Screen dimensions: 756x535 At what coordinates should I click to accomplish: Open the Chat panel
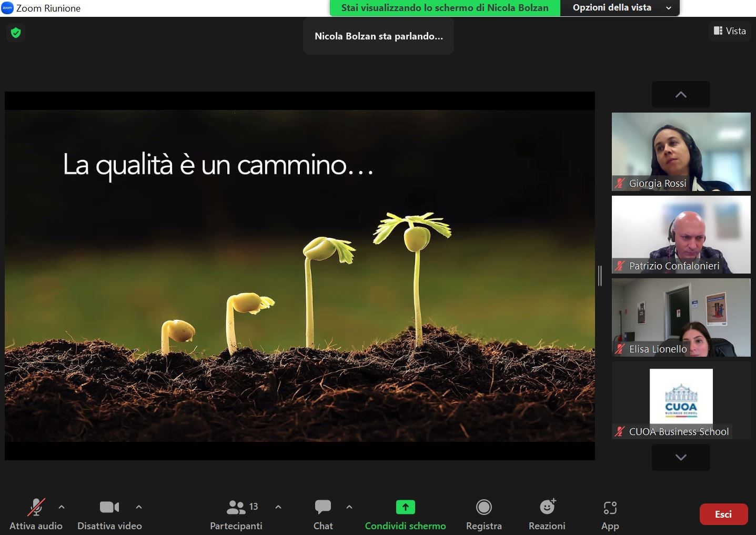click(322, 514)
